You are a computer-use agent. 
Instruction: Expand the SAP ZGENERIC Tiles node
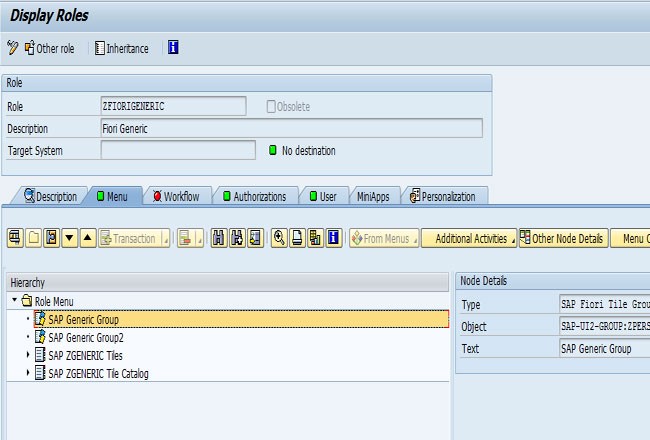tap(28, 355)
